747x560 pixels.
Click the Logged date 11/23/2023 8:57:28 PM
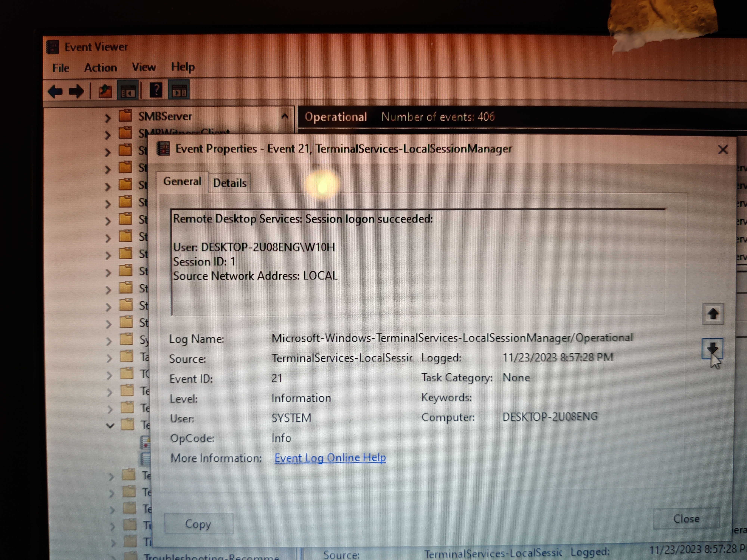coord(558,357)
